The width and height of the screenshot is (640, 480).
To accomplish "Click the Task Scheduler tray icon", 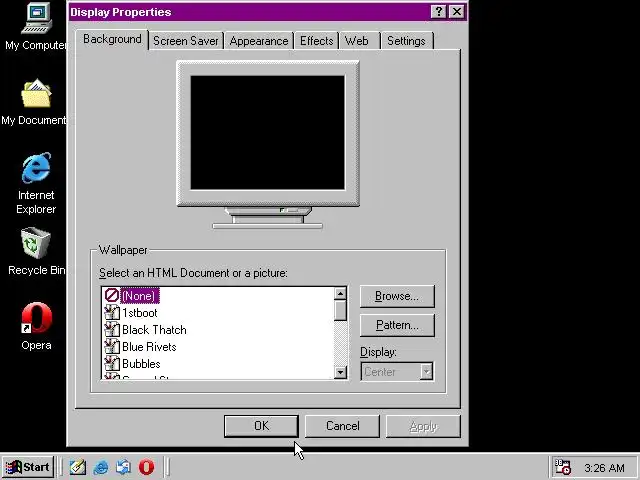I will (562, 467).
